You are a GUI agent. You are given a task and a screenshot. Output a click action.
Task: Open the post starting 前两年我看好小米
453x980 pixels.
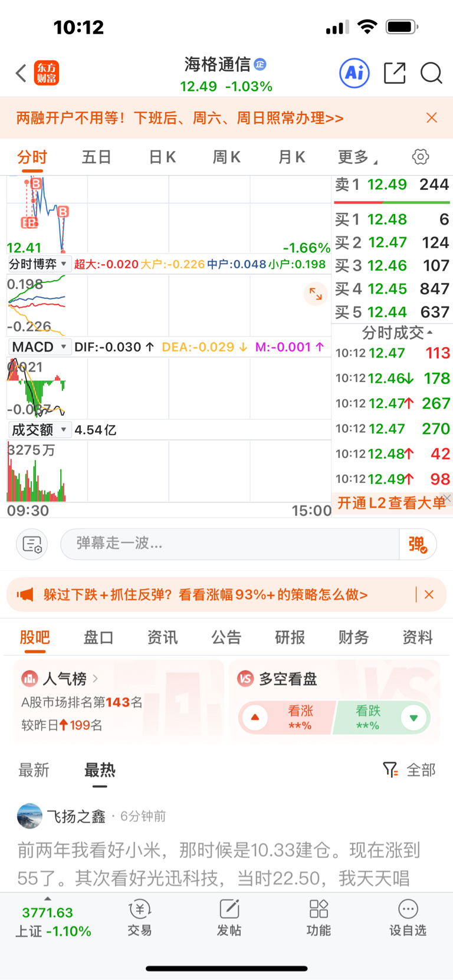click(219, 864)
